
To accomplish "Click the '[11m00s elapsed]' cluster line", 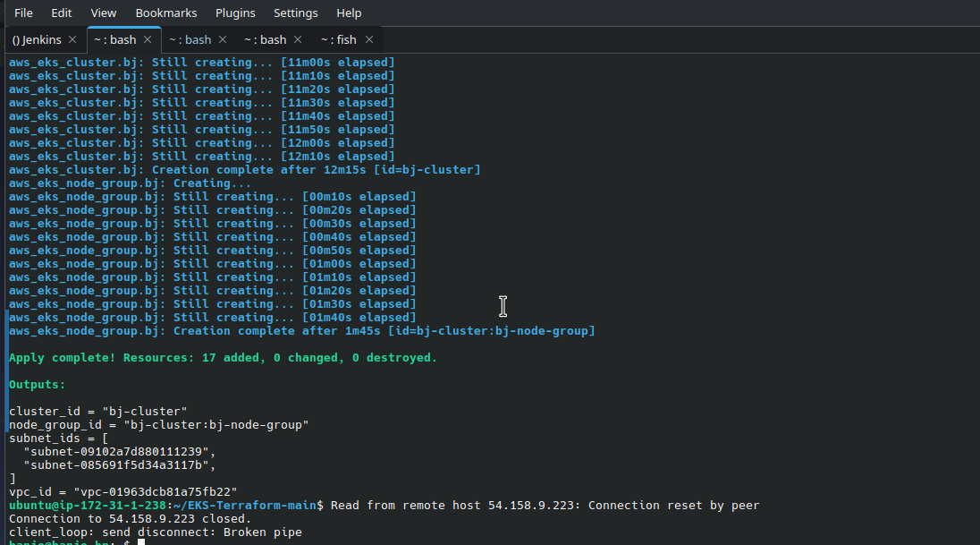I will (x=202, y=63).
